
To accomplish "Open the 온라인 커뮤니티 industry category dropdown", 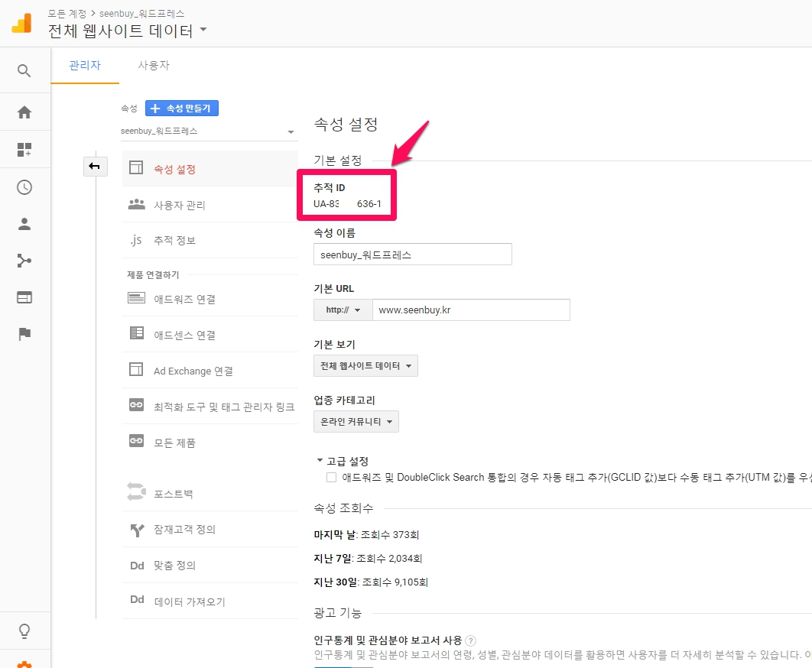I will click(x=356, y=422).
